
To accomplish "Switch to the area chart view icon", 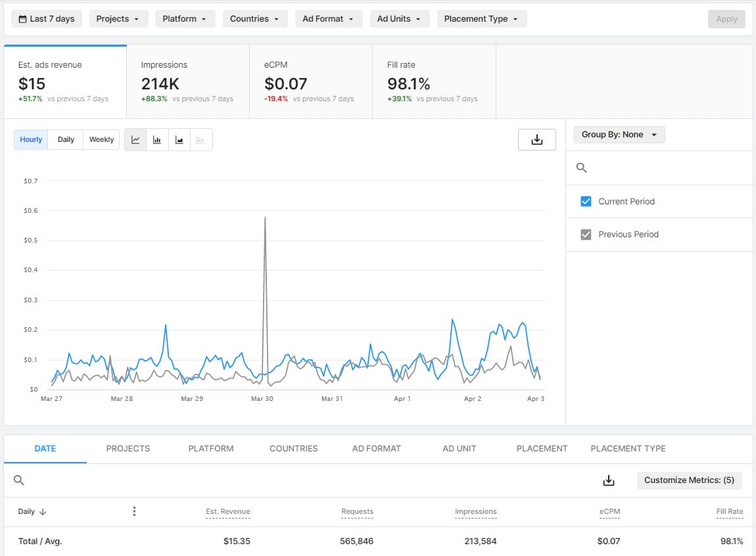I will (179, 140).
